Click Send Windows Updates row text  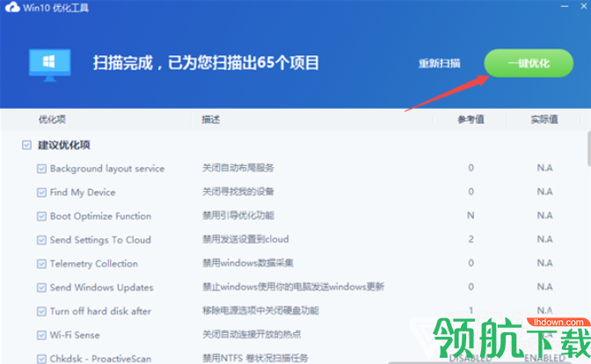click(101, 288)
